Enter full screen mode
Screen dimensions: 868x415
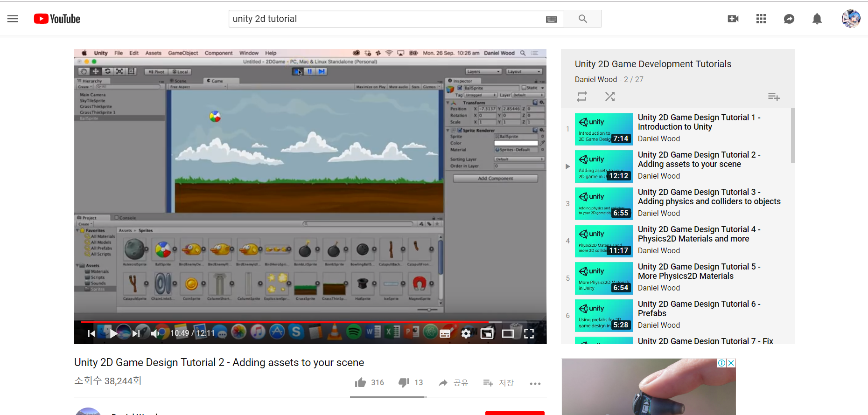(529, 333)
